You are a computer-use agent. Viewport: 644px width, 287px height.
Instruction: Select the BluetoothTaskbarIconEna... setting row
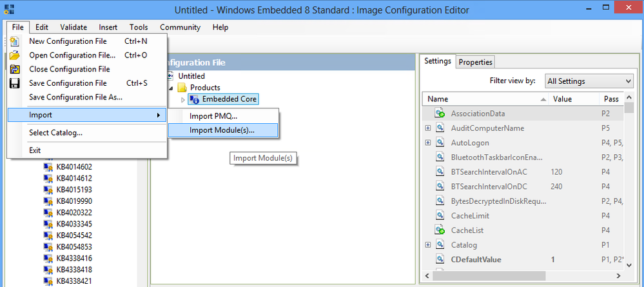pyautogui.click(x=523, y=157)
